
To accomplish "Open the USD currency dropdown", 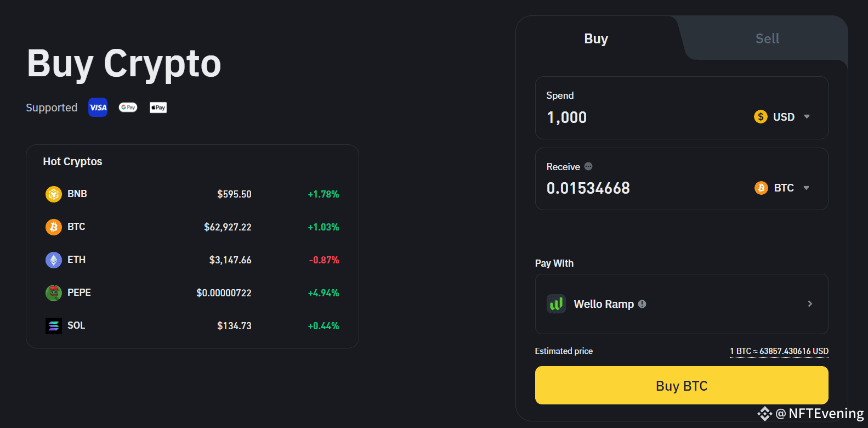I will tap(782, 117).
